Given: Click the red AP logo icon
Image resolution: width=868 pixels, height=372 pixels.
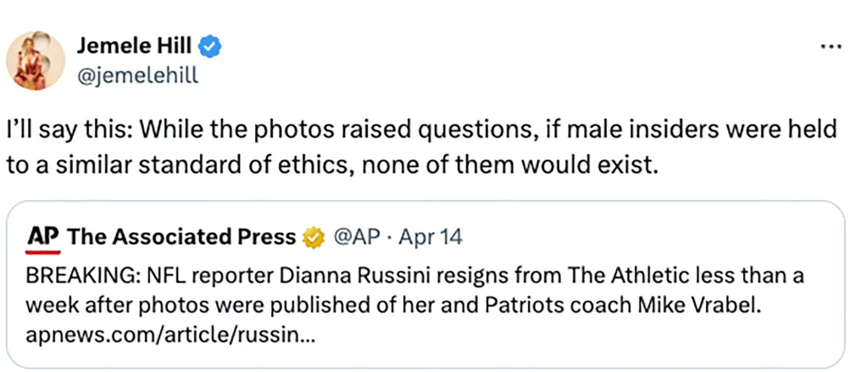Looking at the screenshot, I should [x=43, y=238].
